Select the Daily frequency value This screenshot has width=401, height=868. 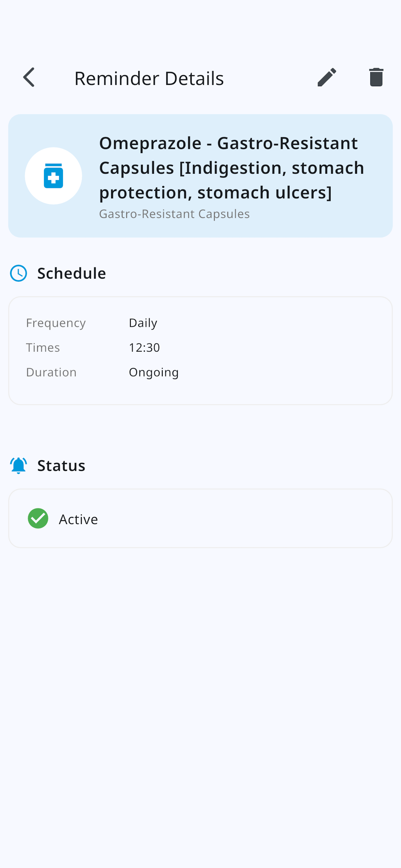(x=143, y=323)
